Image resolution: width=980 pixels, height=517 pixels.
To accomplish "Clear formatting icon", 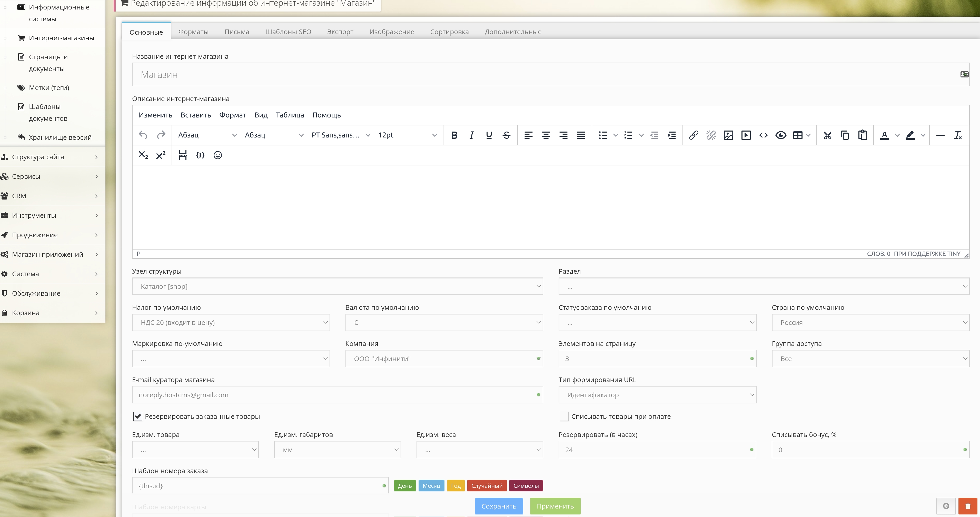I will point(958,135).
